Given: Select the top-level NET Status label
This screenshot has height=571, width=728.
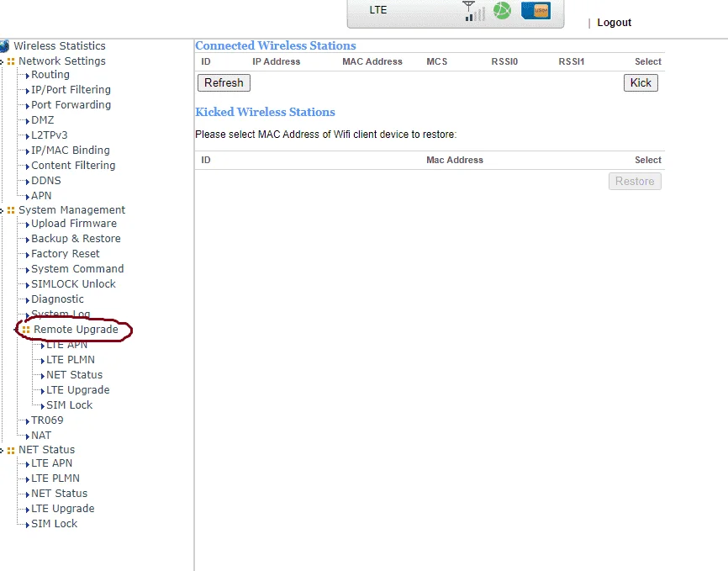Looking at the screenshot, I should click(47, 450).
